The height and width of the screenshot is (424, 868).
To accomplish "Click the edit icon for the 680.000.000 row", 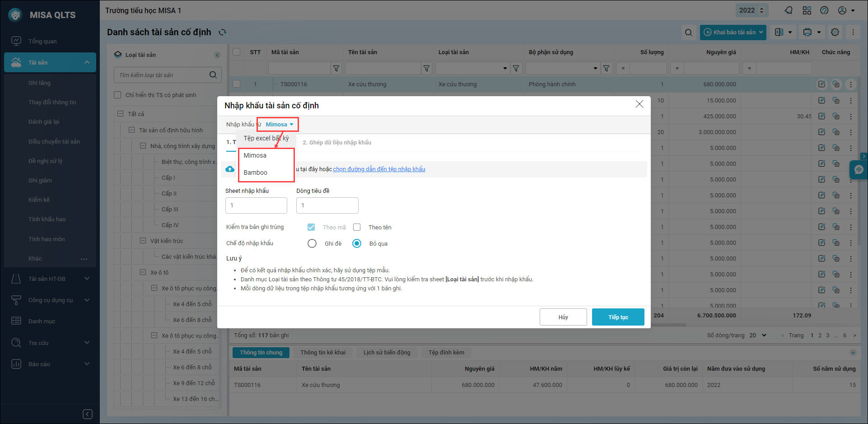I will 821,84.
